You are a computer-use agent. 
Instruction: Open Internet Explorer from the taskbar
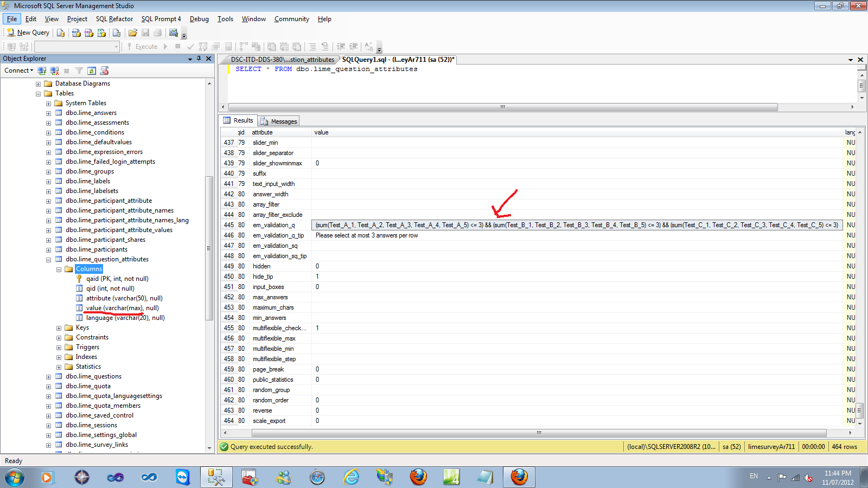tap(351, 477)
